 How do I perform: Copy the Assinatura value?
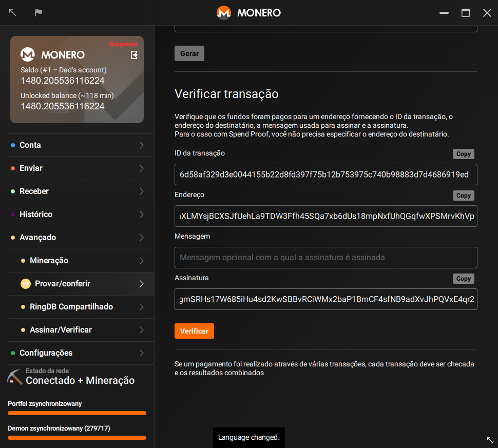click(x=464, y=279)
